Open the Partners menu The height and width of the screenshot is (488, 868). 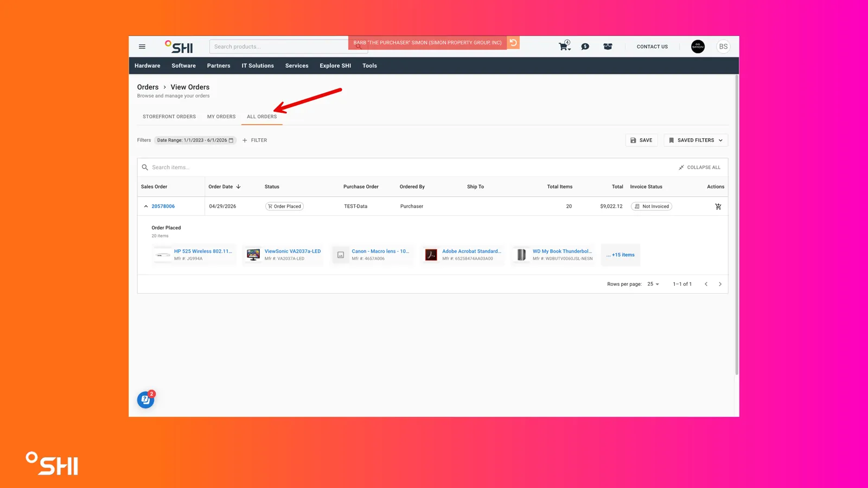coord(219,66)
